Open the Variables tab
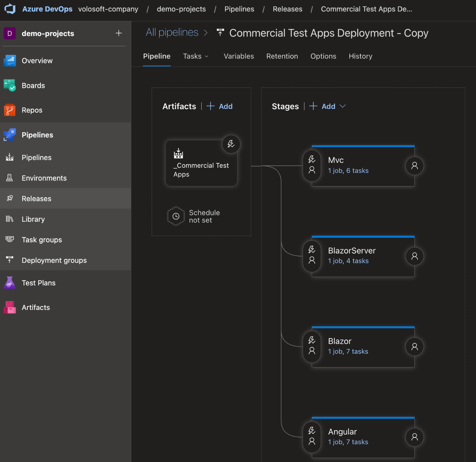476x462 pixels. [239, 56]
